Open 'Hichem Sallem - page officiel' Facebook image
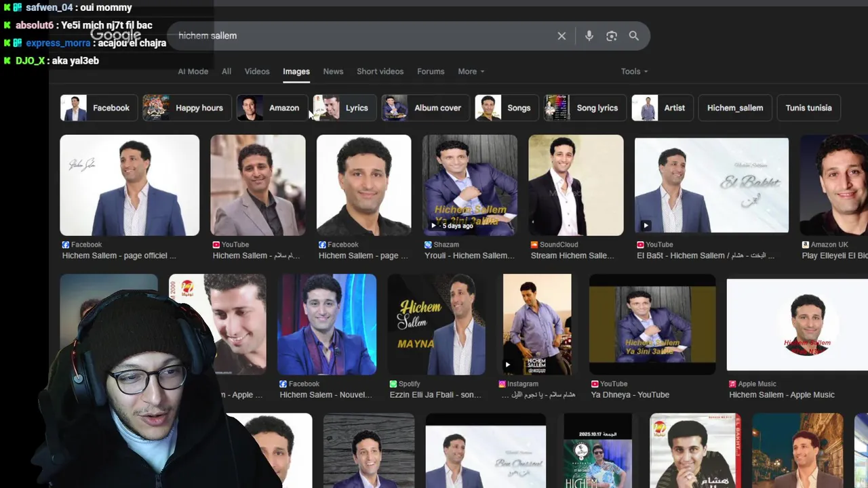This screenshot has height=488, width=868. (130, 185)
